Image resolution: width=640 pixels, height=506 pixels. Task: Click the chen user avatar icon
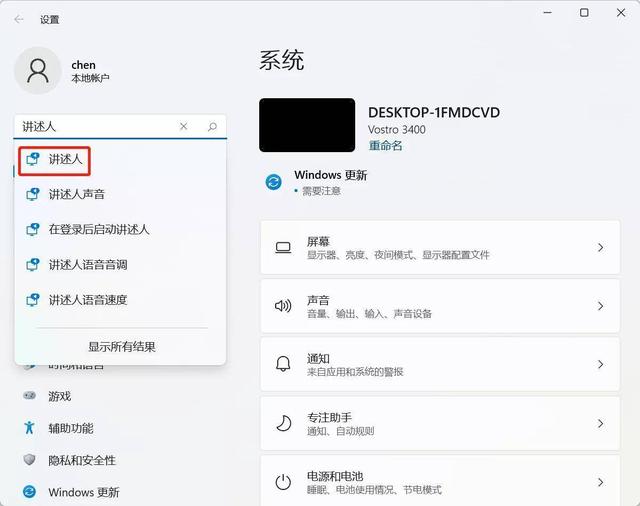[x=38, y=70]
